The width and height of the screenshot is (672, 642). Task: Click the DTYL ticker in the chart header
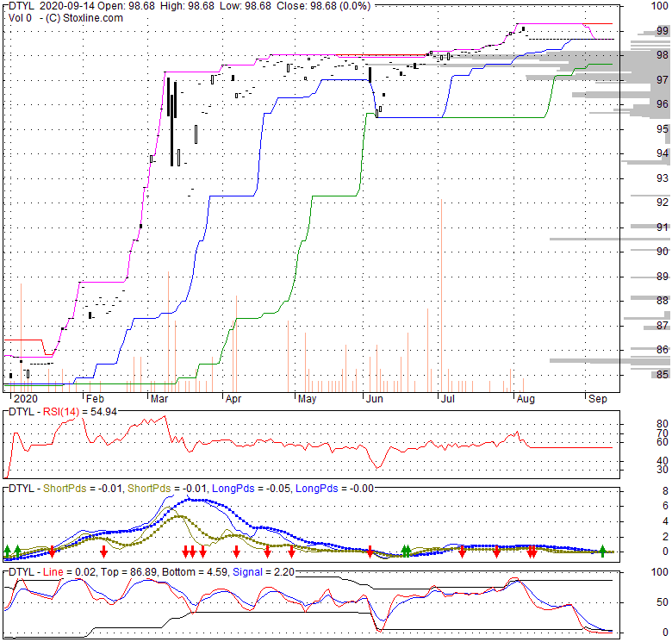click(21, 6)
